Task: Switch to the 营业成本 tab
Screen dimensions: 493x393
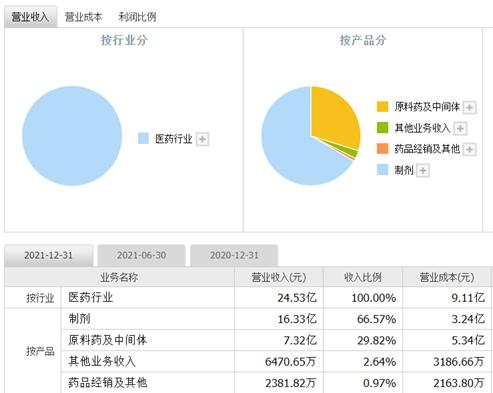Action: [83, 17]
